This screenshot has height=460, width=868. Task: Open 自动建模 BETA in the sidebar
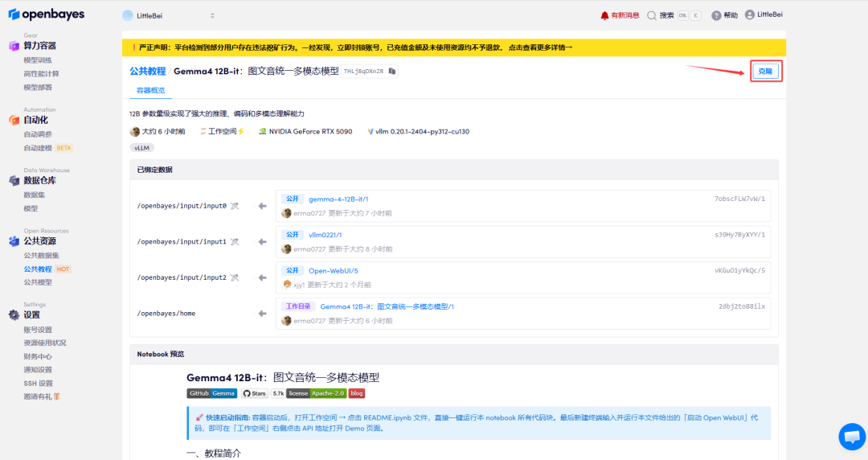pyautogui.click(x=47, y=148)
